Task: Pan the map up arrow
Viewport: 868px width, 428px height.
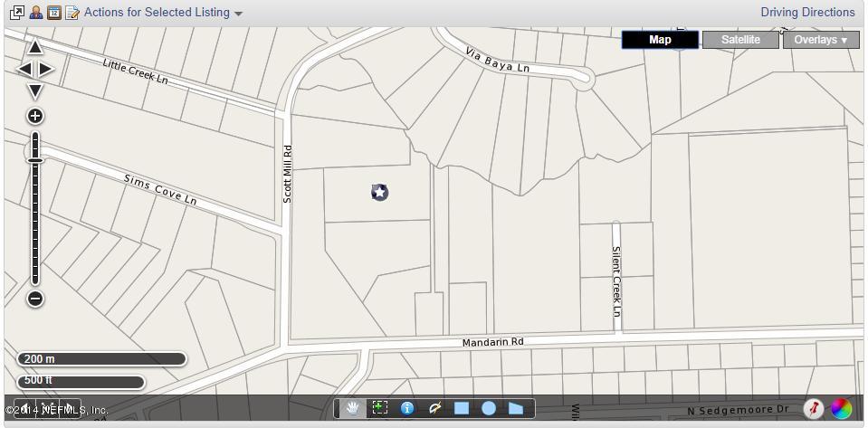Action: [x=35, y=48]
